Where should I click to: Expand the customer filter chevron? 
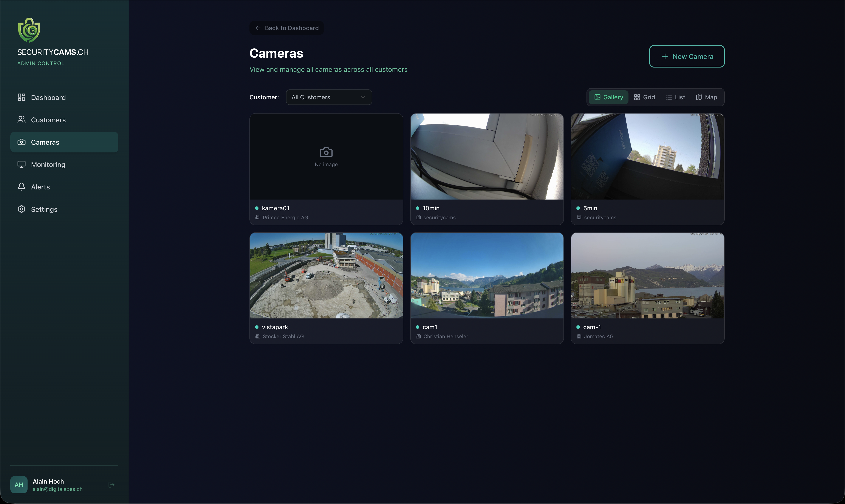point(363,97)
